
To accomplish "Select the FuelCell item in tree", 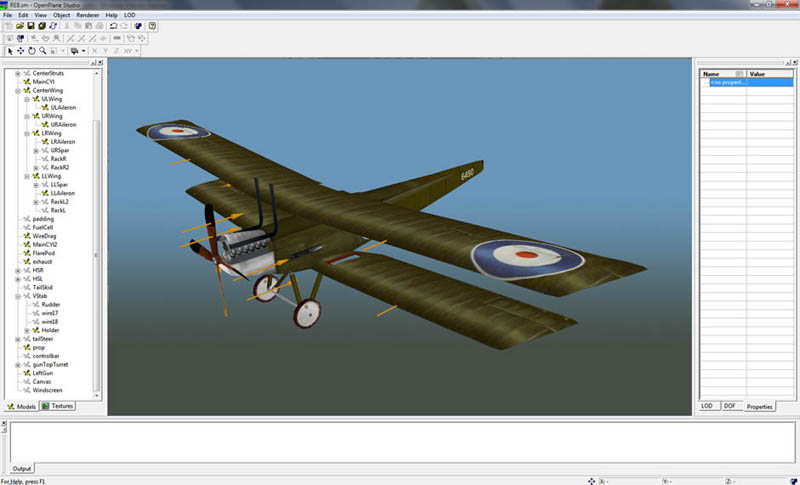I will [x=43, y=227].
